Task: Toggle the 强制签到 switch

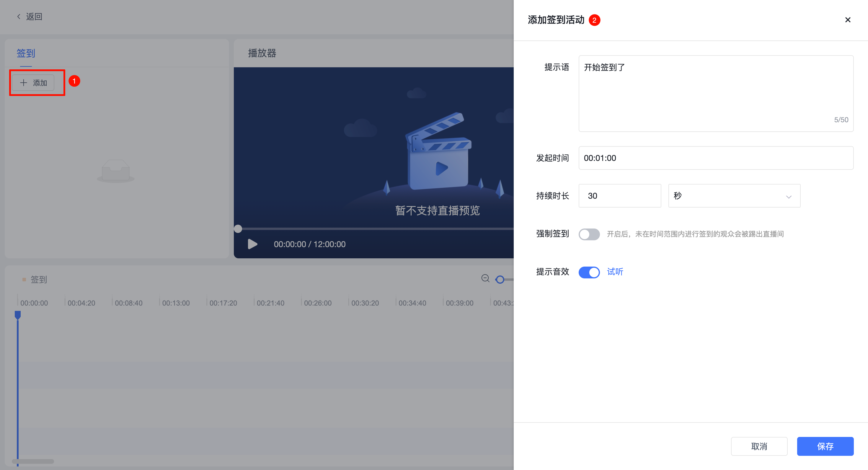Action: point(589,234)
